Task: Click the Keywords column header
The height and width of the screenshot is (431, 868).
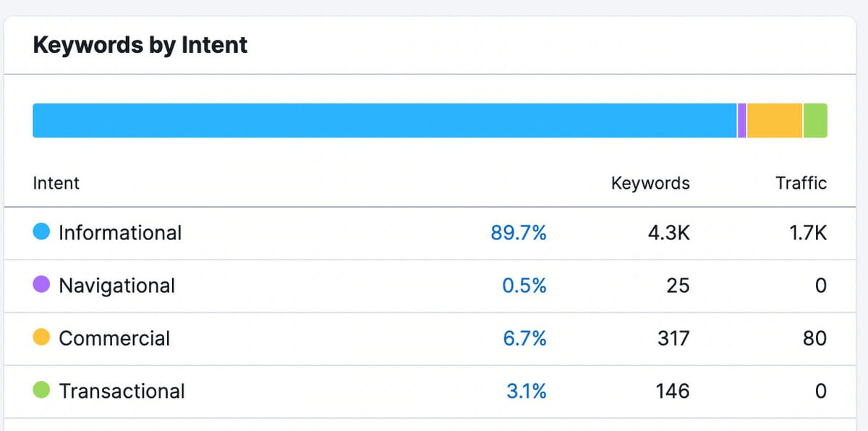Action: coord(650,183)
